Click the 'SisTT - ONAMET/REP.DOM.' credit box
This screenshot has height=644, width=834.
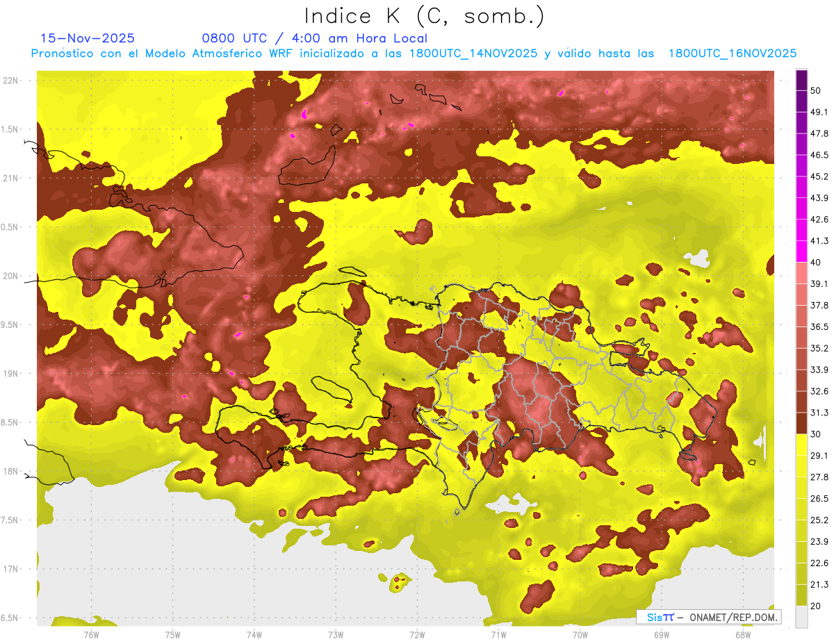709,617
